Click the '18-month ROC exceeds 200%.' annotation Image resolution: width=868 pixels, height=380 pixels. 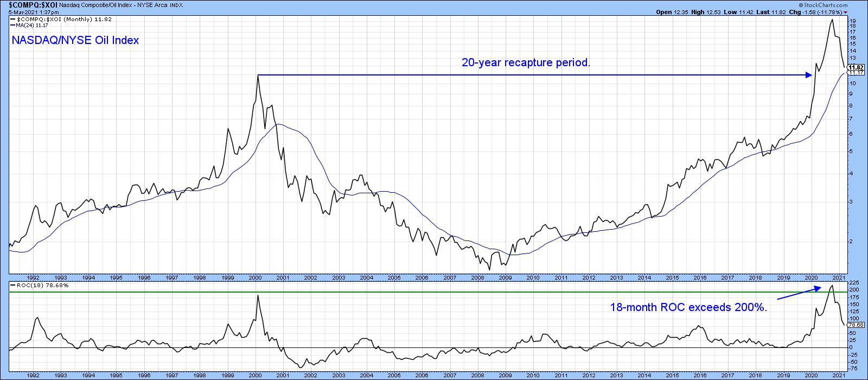(689, 308)
